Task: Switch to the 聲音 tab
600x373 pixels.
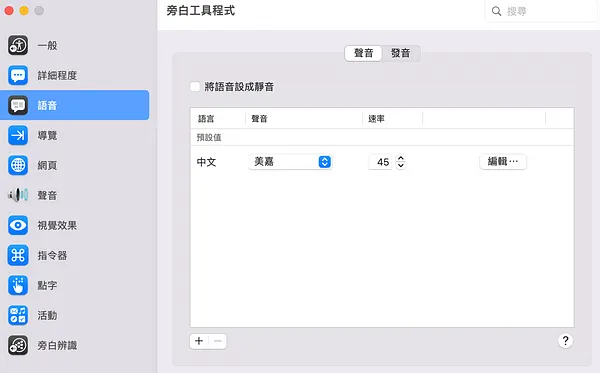Action: [x=363, y=53]
